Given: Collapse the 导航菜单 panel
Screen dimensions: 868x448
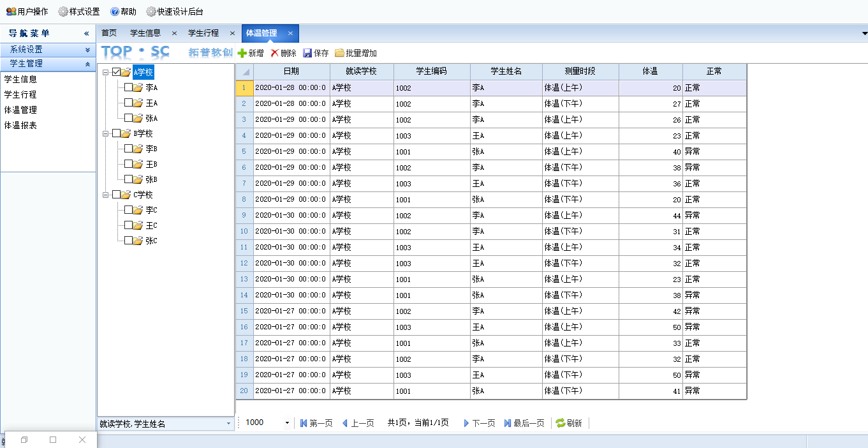Looking at the screenshot, I should [x=87, y=34].
